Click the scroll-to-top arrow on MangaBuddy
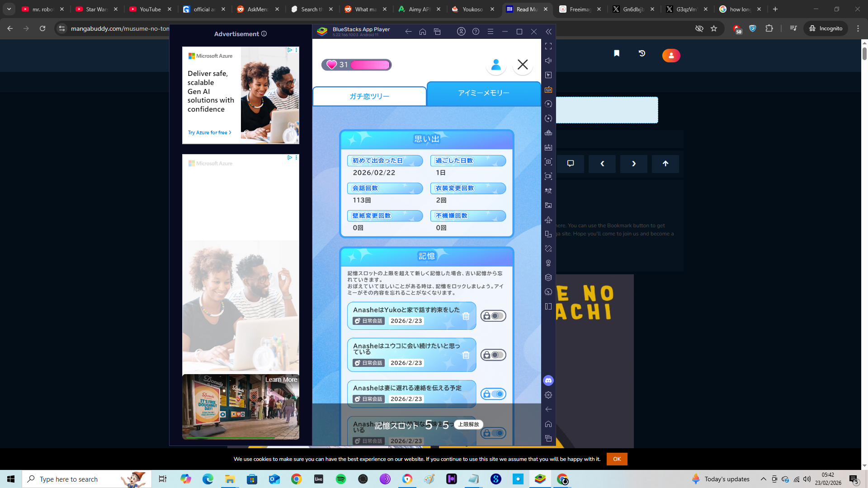This screenshot has width=868, height=488. [x=665, y=164]
